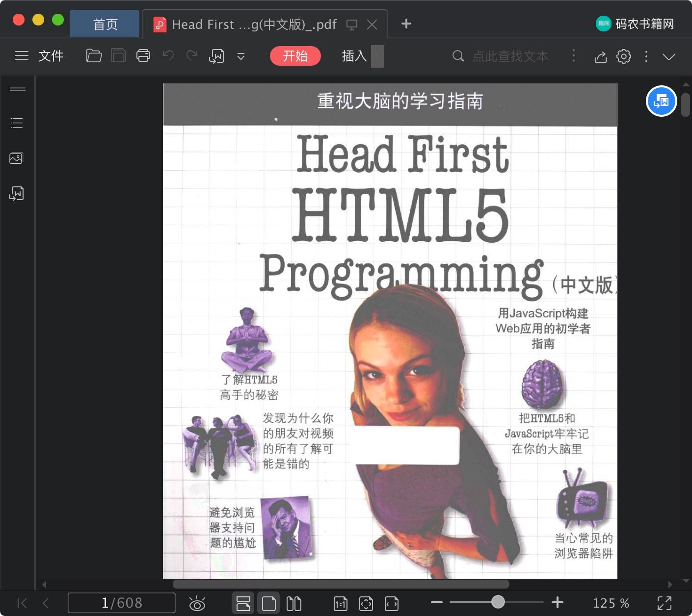This screenshot has height=616, width=692.
Task: Click scroll right arrow on horizontal scrollbar
Action: click(670, 584)
